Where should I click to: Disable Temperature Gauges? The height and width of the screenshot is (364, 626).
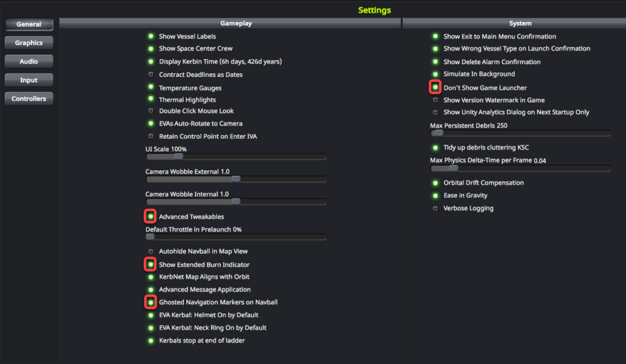click(x=150, y=87)
